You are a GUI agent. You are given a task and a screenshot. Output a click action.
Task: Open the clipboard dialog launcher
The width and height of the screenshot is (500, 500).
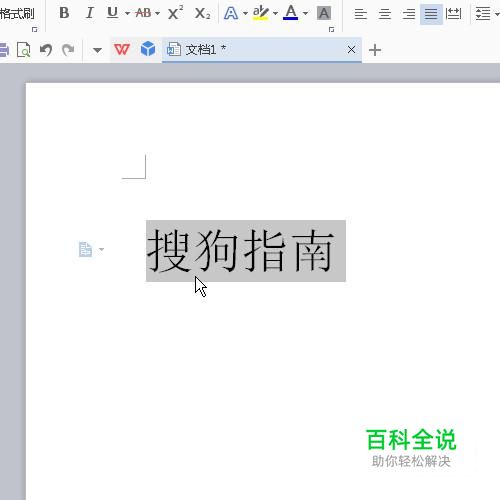[x=34, y=30]
